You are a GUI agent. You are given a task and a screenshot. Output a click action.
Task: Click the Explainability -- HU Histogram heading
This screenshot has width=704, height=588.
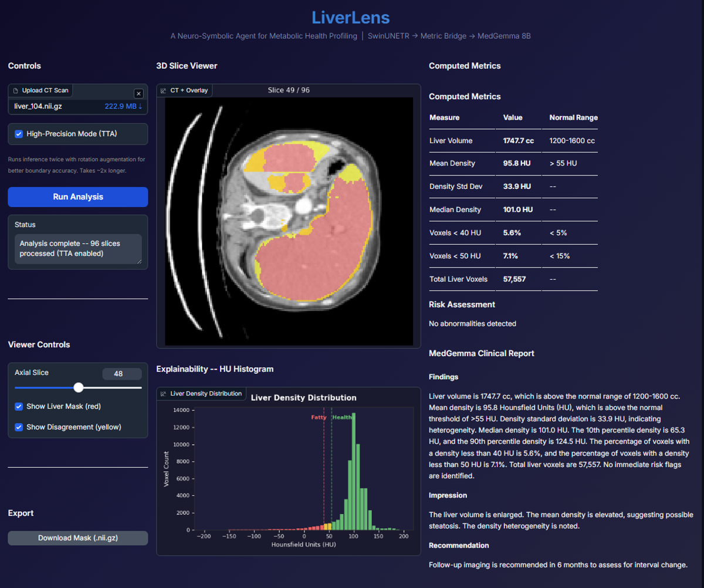click(215, 369)
